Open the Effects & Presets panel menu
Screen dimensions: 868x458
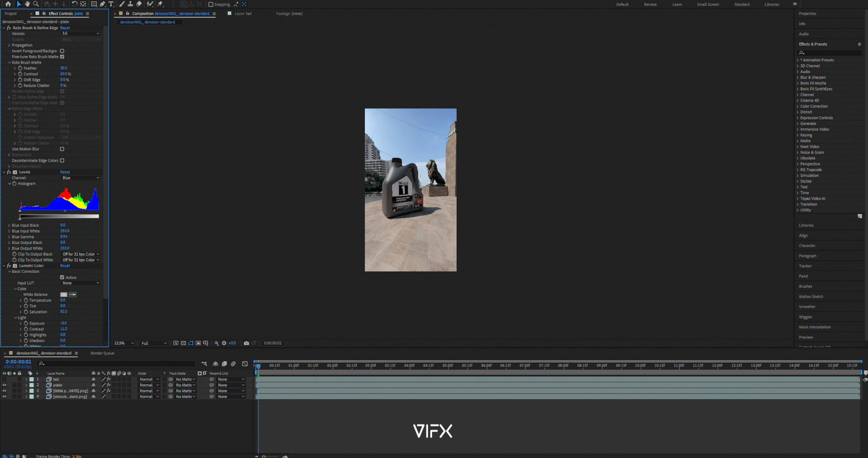click(859, 44)
